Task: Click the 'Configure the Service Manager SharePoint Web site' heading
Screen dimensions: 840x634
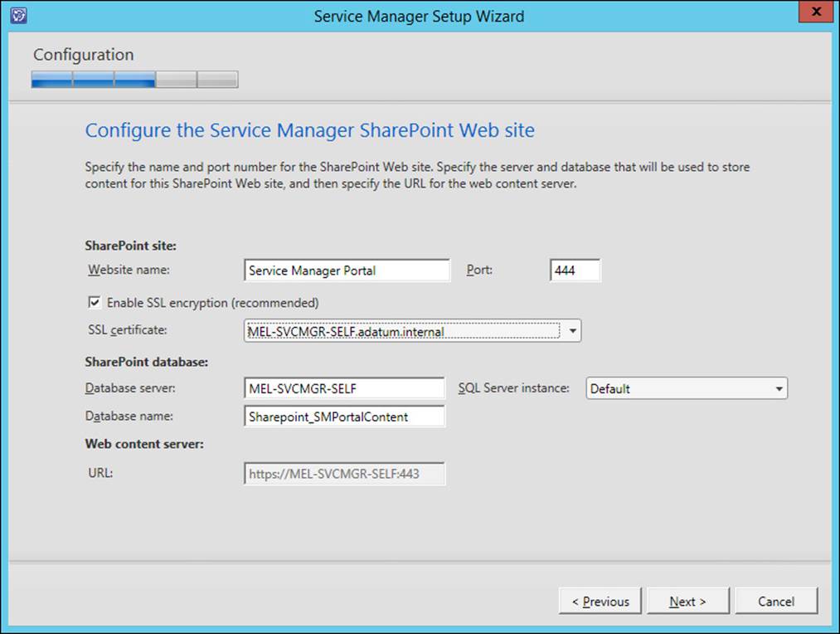Action: click(x=309, y=130)
